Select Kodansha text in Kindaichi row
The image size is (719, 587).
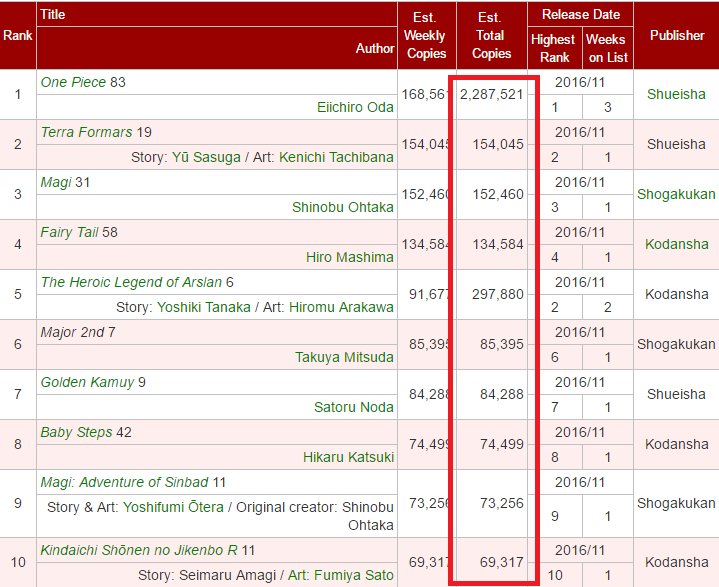click(x=676, y=562)
